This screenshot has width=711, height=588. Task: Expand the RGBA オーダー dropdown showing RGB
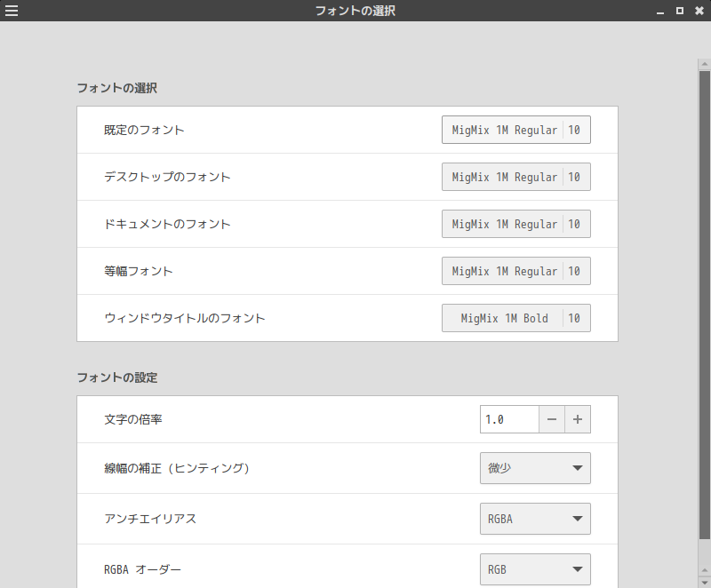tap(535, 569)
